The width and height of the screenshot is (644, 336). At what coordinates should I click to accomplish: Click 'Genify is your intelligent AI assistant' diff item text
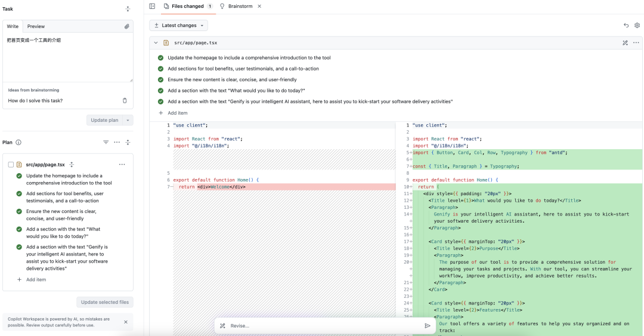tap(310, 101)
